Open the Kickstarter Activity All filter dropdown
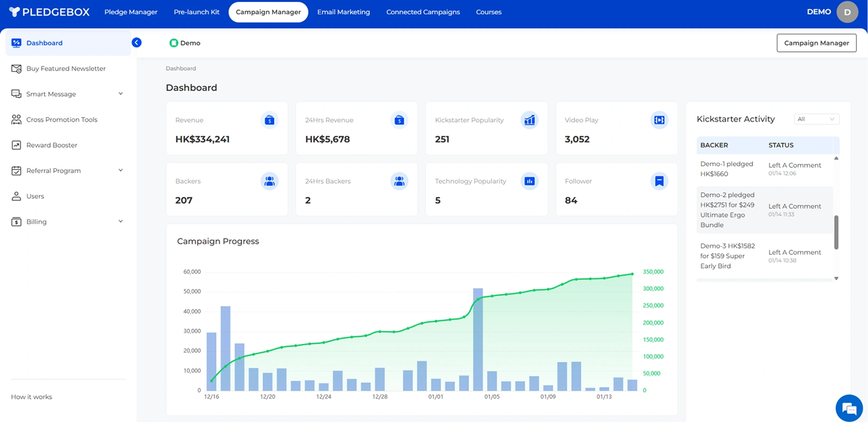868x431 pixels. coord(816,119)
